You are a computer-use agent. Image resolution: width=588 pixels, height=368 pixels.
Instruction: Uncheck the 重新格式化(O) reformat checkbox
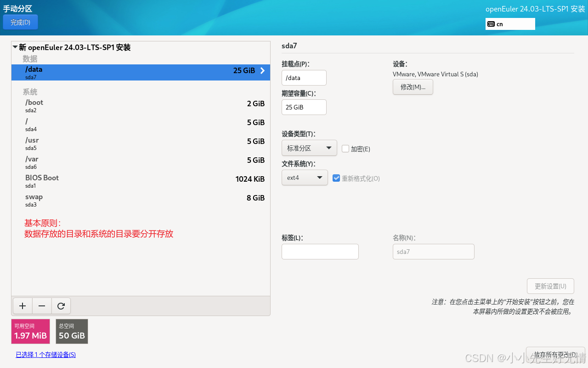337,178
